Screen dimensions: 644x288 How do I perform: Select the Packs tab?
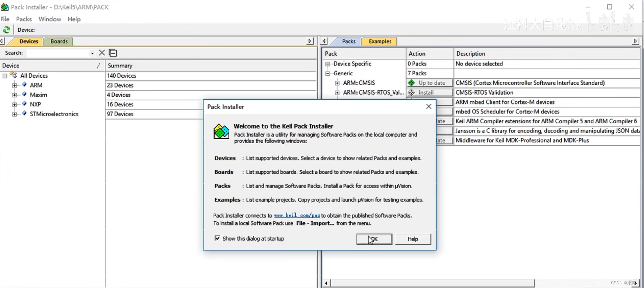348,41
